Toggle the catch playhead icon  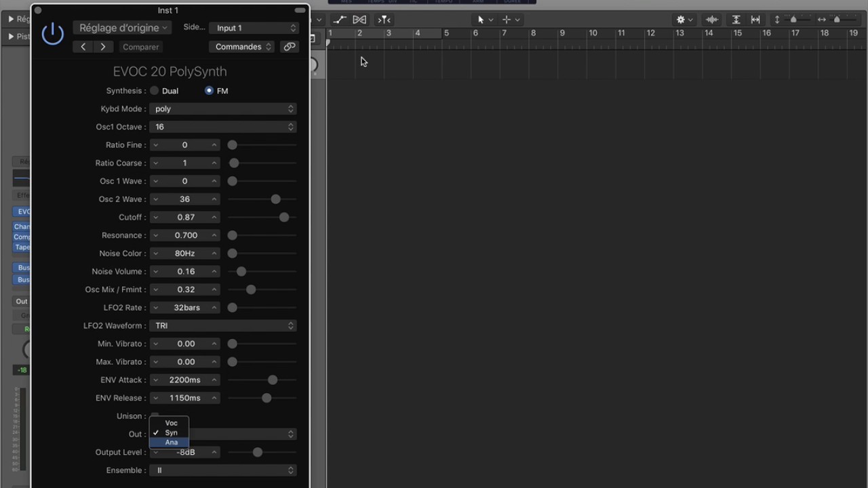coord(384,20)
